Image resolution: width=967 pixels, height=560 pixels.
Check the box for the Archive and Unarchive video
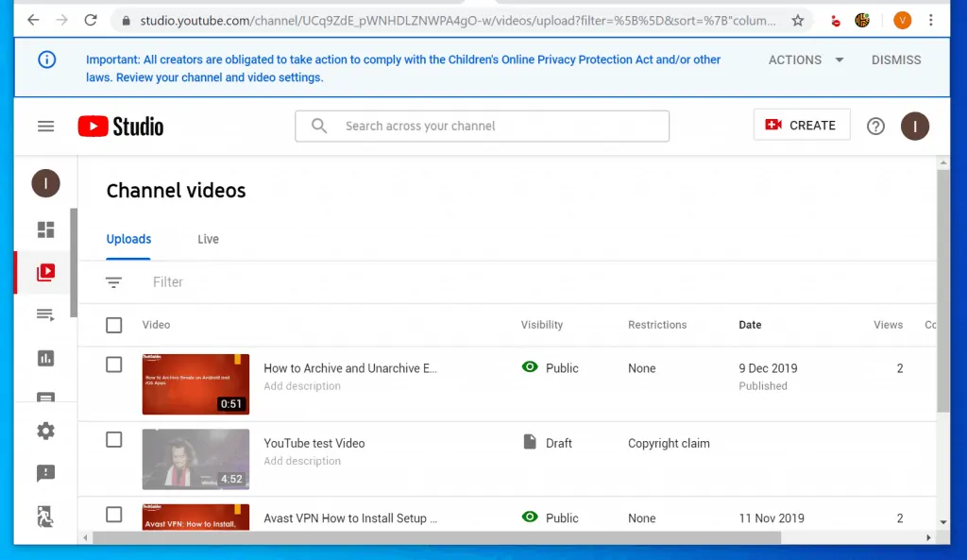[114, 365]
